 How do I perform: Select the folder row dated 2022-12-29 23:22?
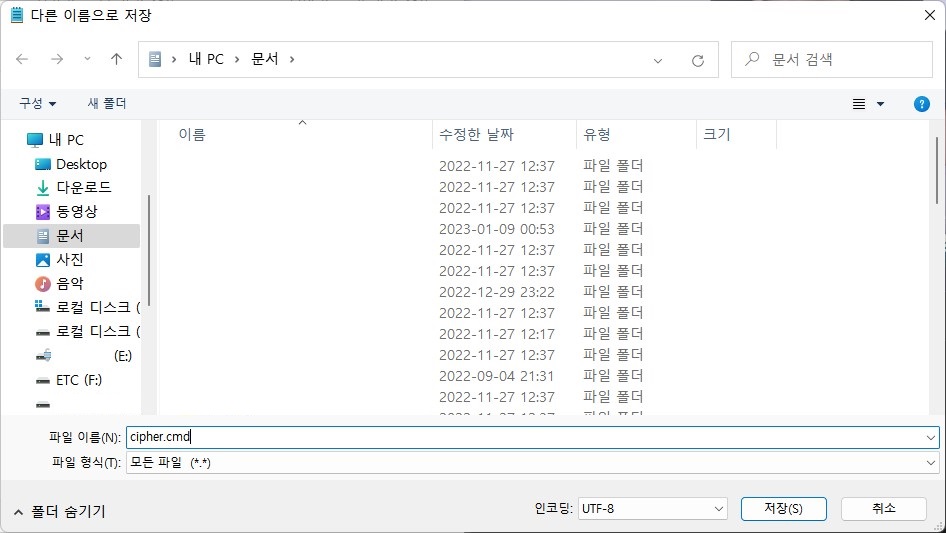tap(541, 292)
